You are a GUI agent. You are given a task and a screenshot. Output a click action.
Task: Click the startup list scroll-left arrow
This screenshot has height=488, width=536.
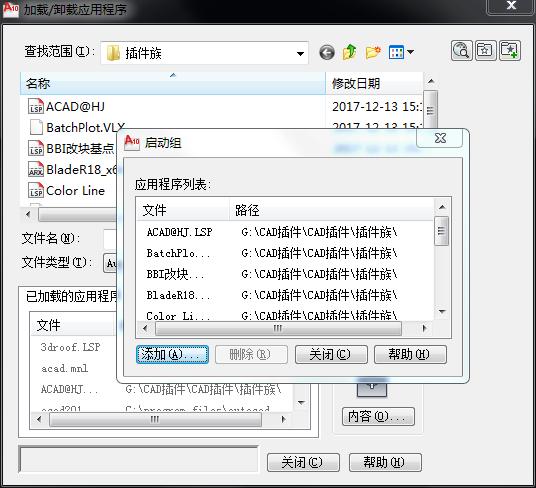(x=145, y=328)
